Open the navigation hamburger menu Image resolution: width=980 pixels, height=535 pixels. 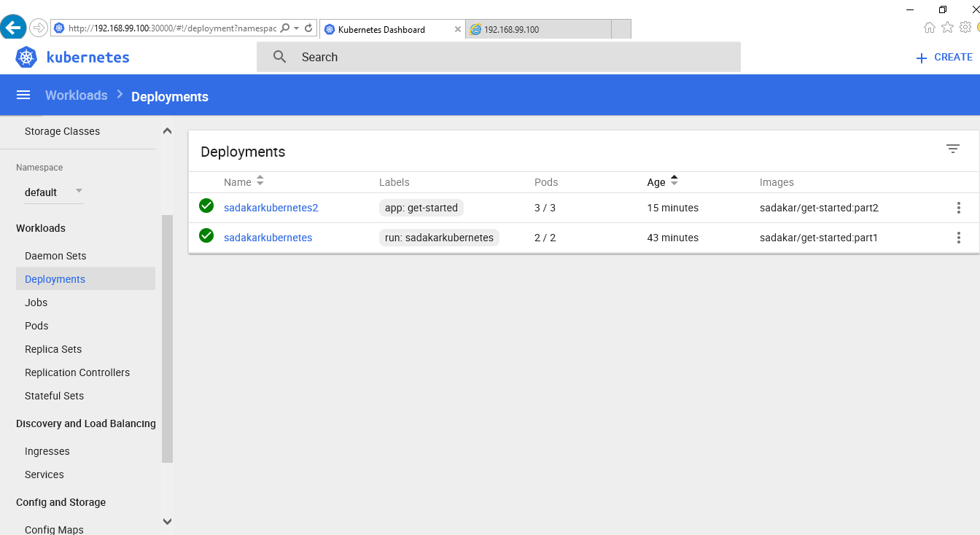[x=23, y=95]
